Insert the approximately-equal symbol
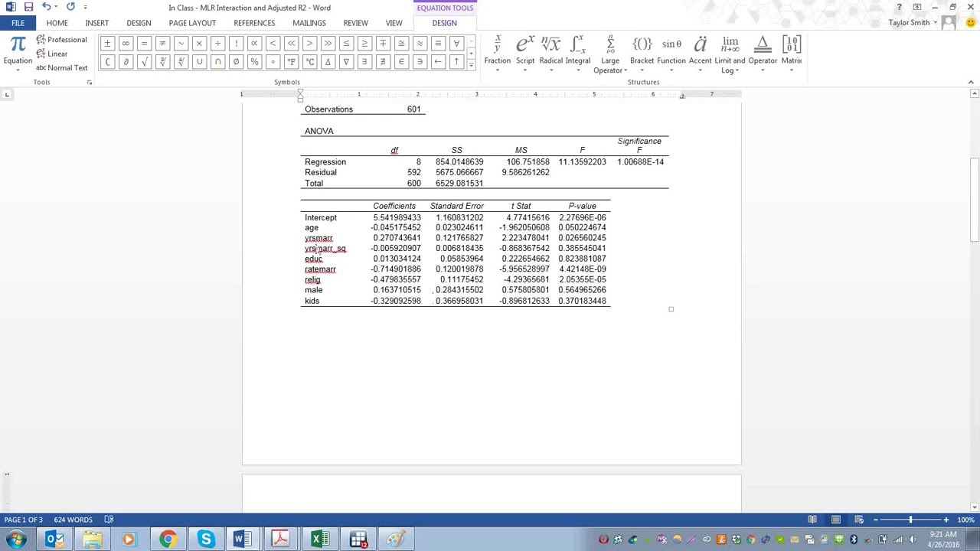The width and height of the screenshot is (980, 551). (420, 44)
